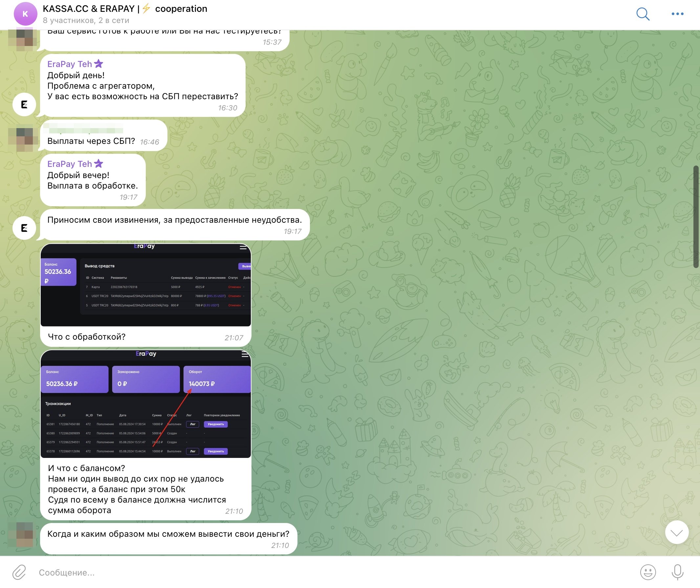Click the message 'Когда и каким образом мы сможем вывести'

168,534
